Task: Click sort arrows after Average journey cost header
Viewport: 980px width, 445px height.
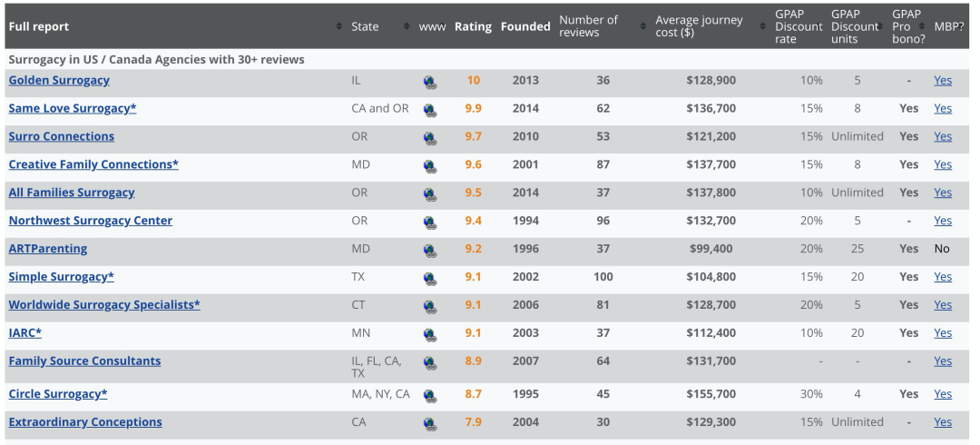Action: [762, 26]
